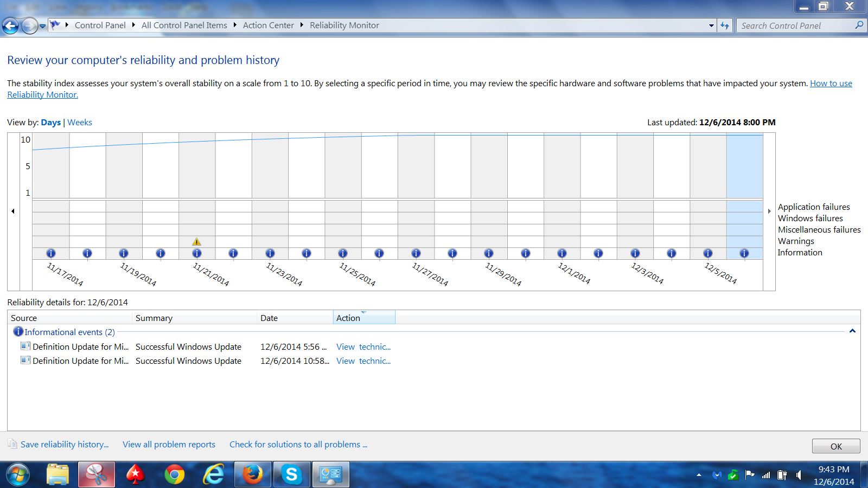
Task: Click the Action column header
Action: tap(364, 318)
